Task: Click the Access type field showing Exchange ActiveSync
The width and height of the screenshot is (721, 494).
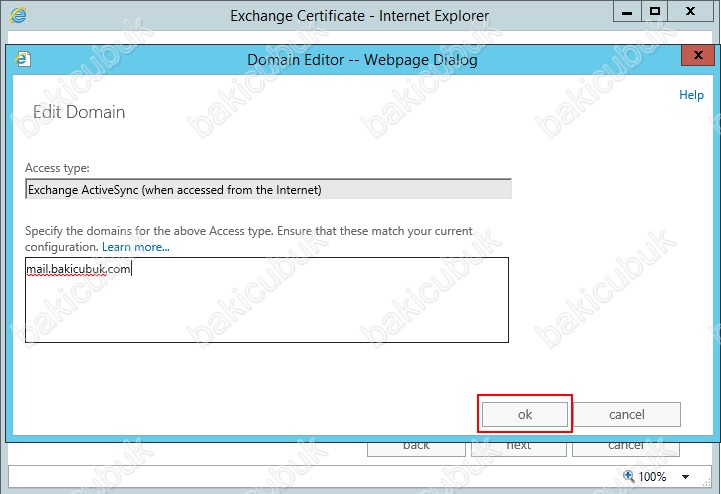Action: coord(269,189)
